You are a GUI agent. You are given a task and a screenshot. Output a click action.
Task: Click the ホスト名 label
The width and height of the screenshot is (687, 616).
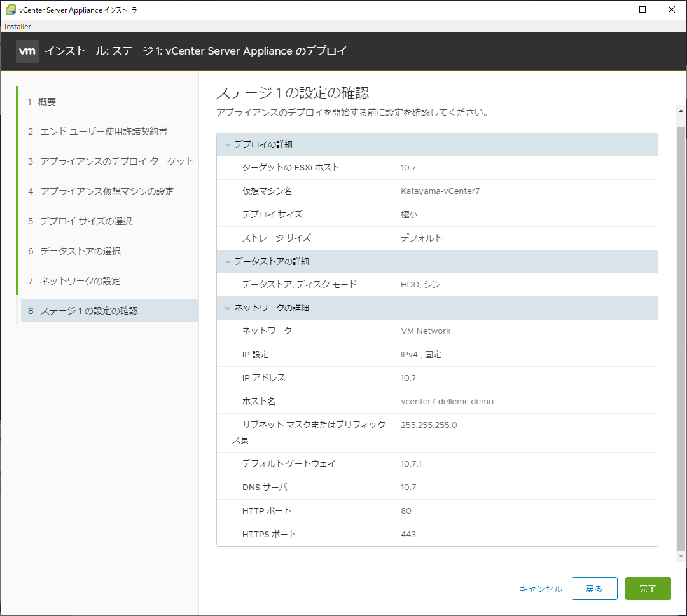point(258,402)
